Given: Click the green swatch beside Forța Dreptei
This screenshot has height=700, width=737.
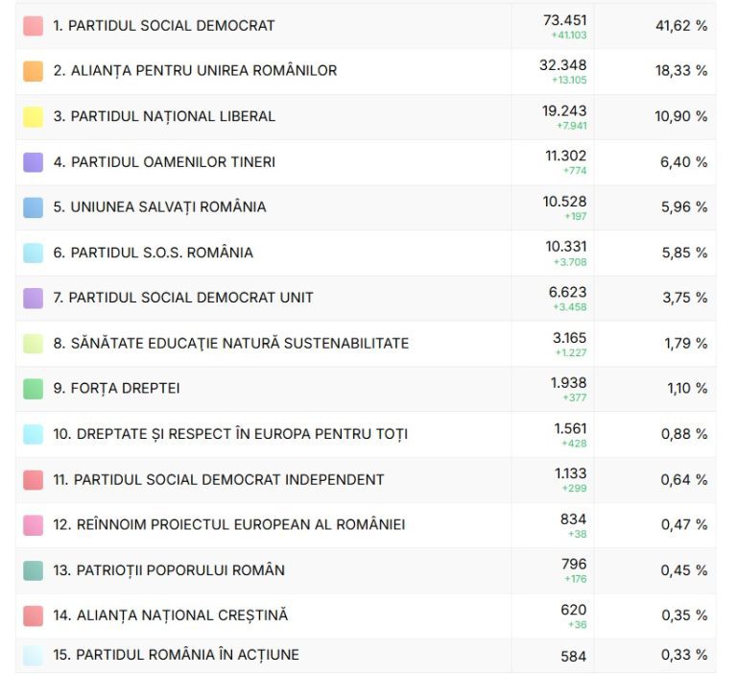Looking at the screenshot, I should click(x=33, y=389).
